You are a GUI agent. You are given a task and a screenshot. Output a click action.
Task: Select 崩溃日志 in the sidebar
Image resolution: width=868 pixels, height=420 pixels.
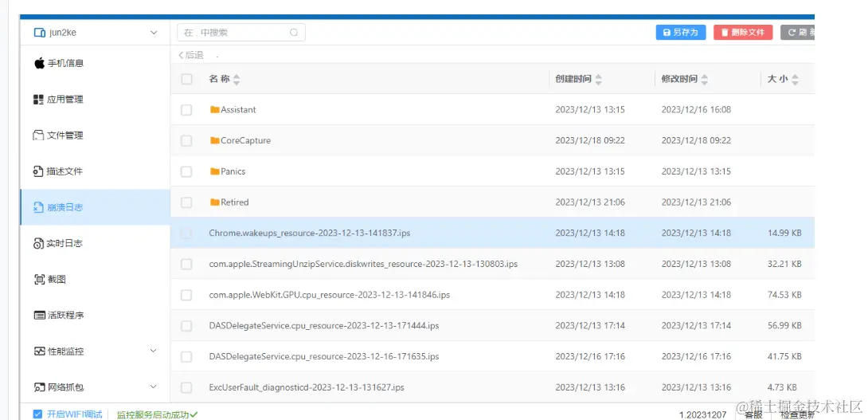point(96,207)
